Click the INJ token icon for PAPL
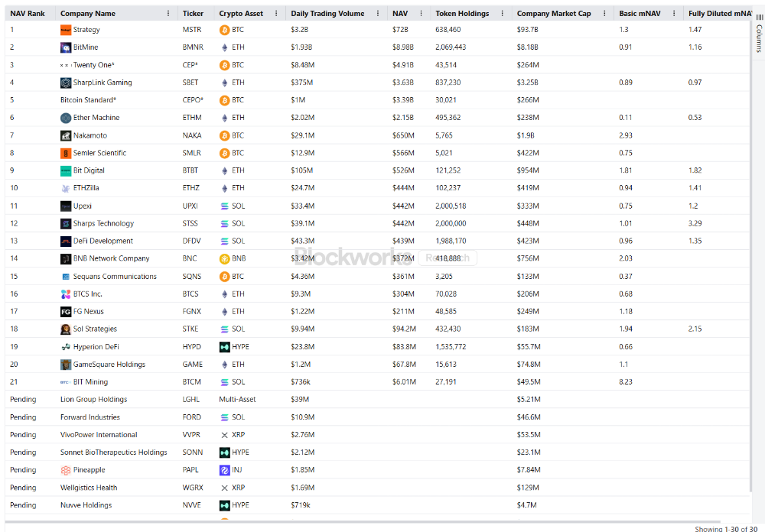Image resolution: width=765 pixels, height=532 pixels. 224,470
